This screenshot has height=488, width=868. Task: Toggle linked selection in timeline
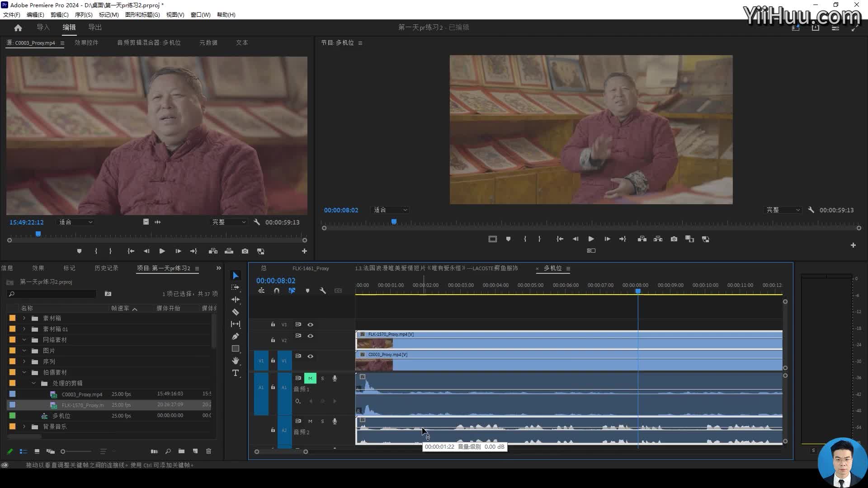coord(292,291)
